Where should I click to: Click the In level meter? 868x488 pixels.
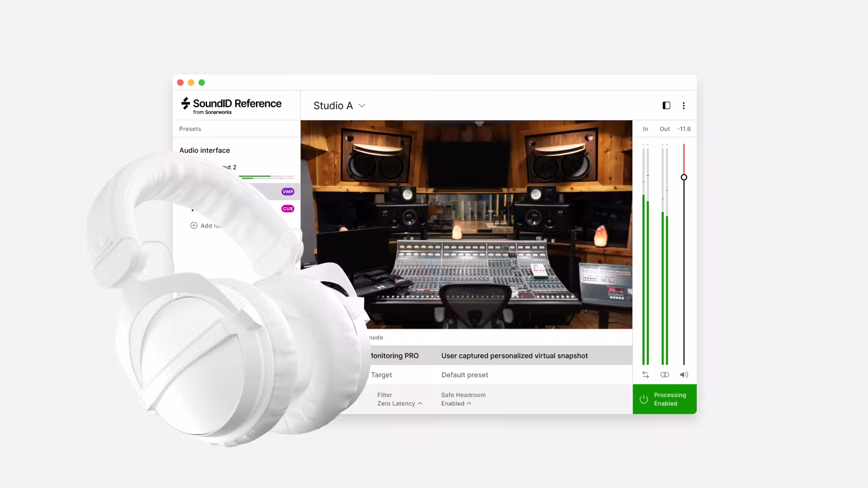pyautogui.click(x=645, y=254)
